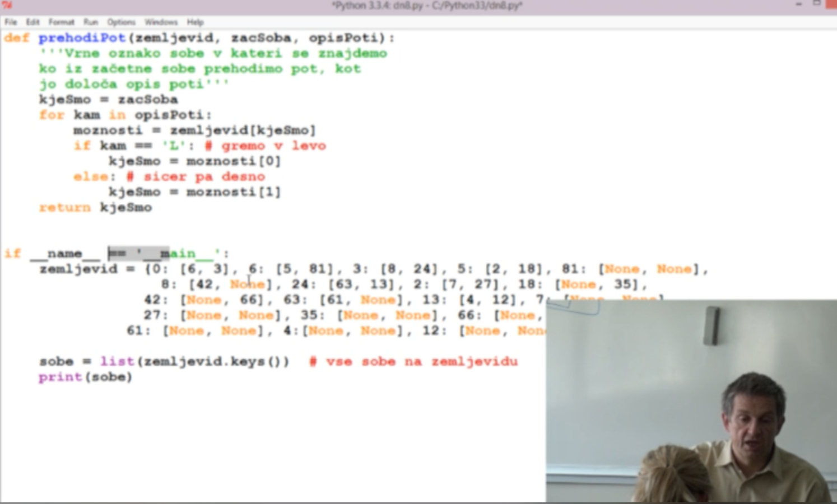
Task: Click the comment '# vse sobe na zemljevidu'
Action: point(413,362)
